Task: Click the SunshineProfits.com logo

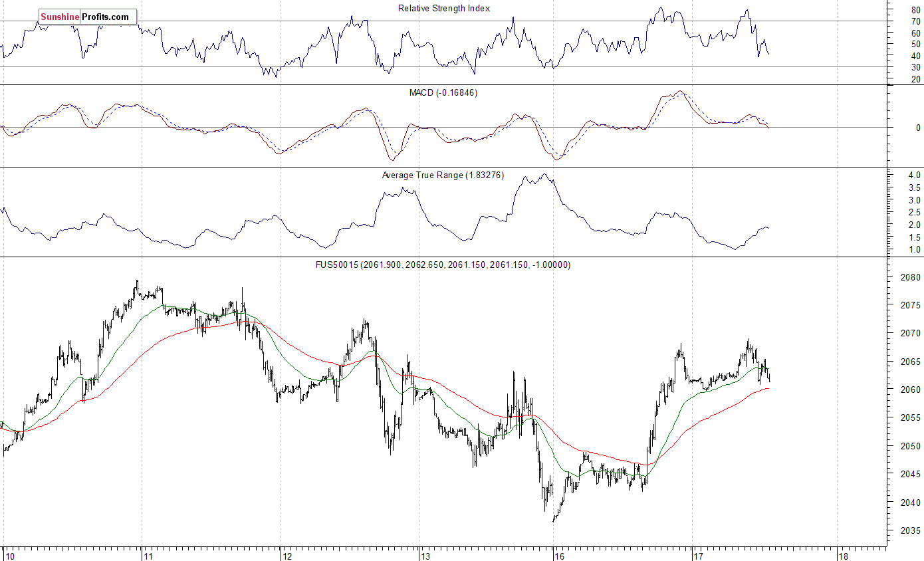Action: click(x=88, y=17)
